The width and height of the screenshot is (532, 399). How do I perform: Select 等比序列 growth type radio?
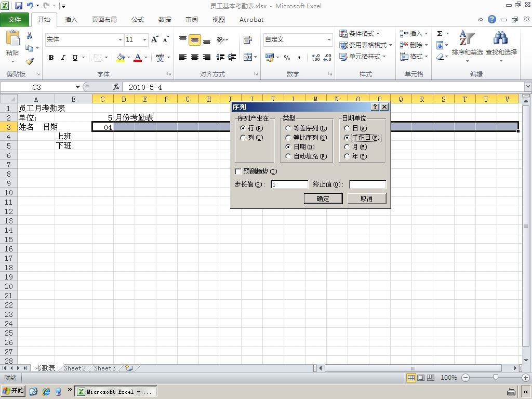(x=288, y=137)
